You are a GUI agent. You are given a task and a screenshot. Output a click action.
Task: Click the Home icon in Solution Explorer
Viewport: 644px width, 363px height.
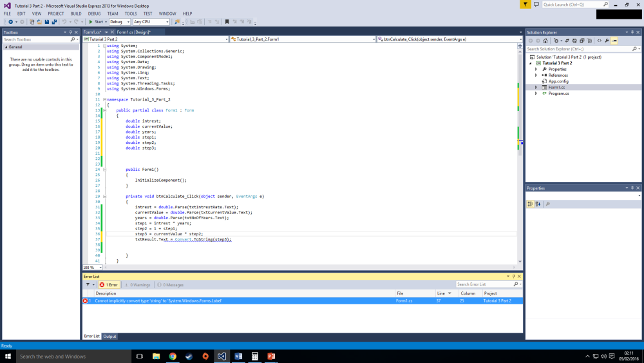pyautogui.click(x=545, y=41)
